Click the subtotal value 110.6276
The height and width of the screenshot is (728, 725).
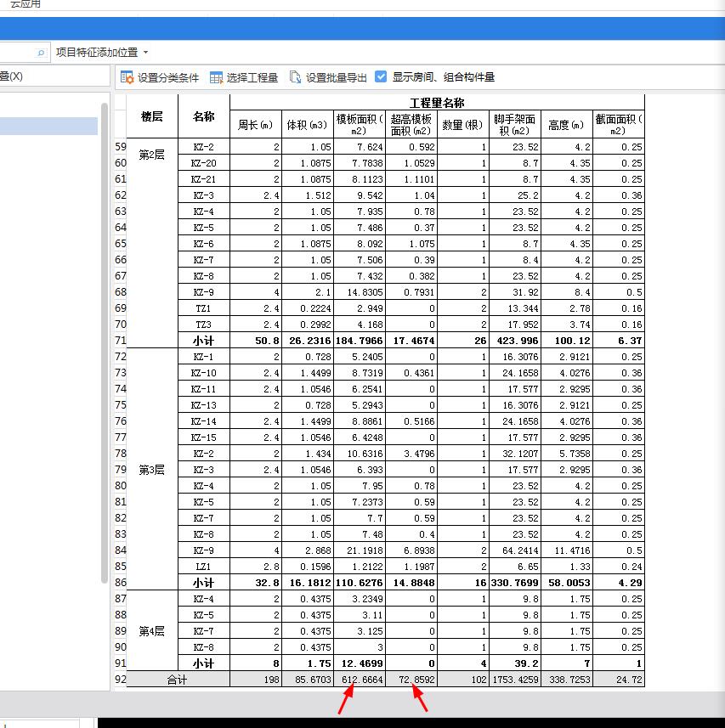(x=359, y=583)
